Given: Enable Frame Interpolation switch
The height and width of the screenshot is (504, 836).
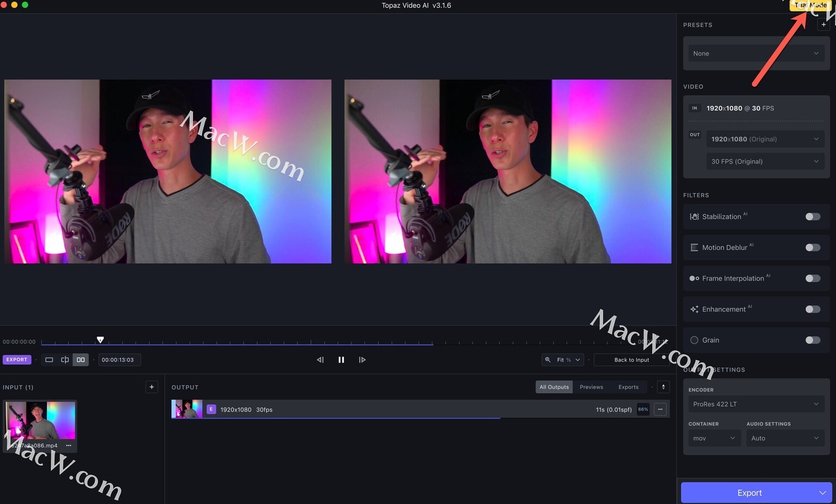Looking at the screenshot, I should (x=813, y=278).
